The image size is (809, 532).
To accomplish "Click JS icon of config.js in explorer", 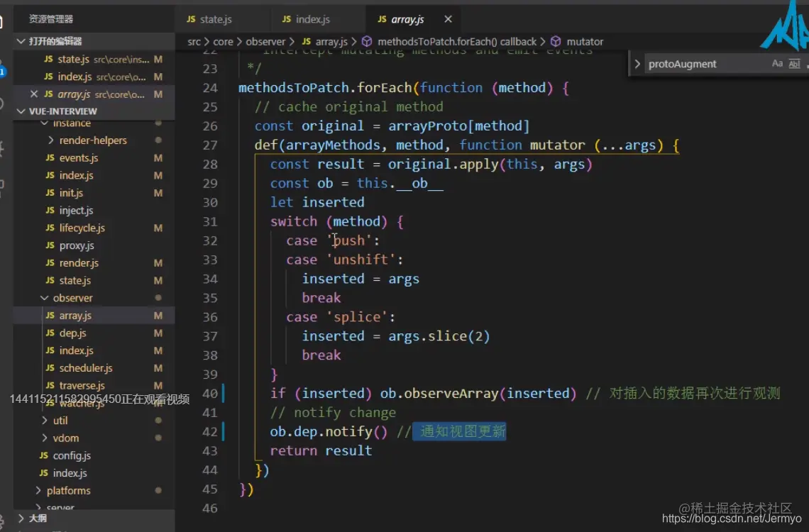I will 44,455.
